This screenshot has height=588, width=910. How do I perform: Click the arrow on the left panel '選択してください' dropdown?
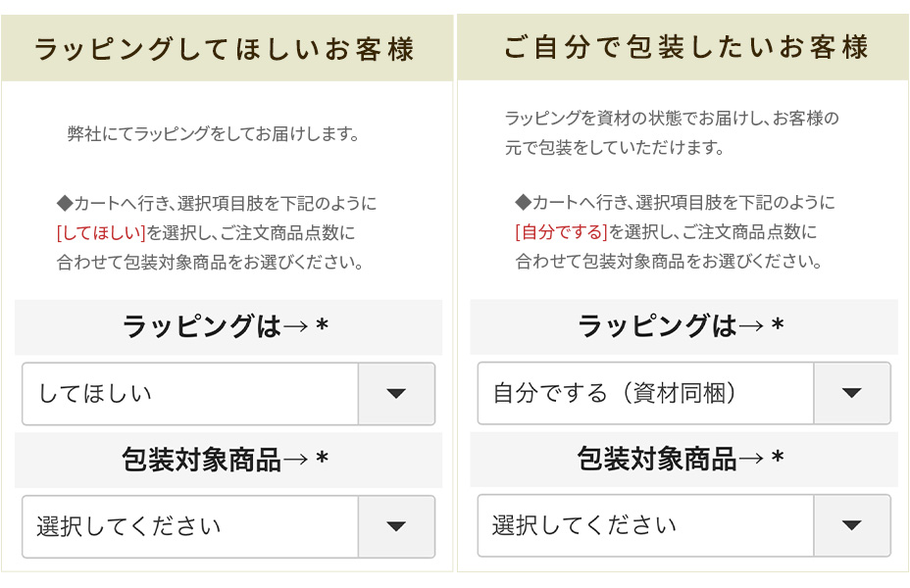coord(396,526)
